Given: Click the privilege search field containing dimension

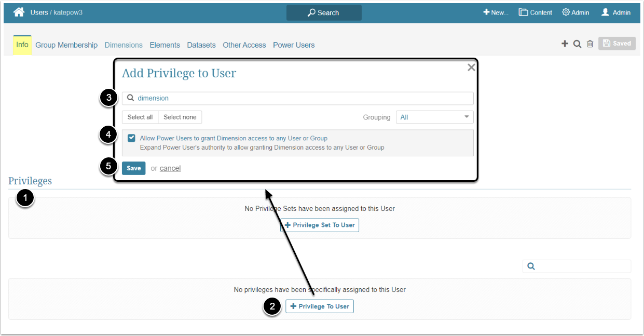Looking at the screenshot, I should point(301,98).
